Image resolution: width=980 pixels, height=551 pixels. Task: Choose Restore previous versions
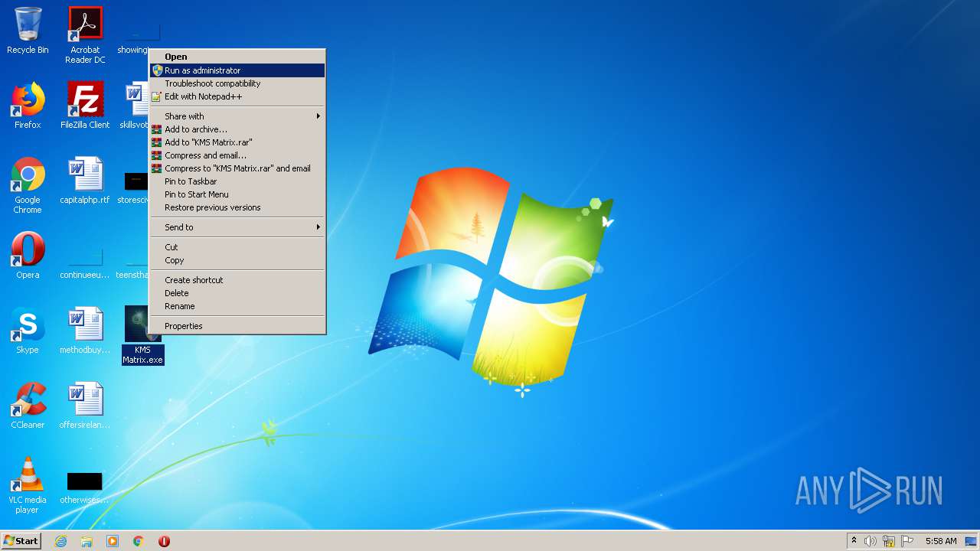pos(237,207)
